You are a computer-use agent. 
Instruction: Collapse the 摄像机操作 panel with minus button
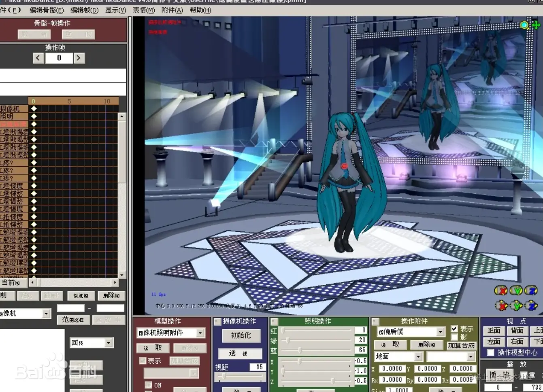217,322
